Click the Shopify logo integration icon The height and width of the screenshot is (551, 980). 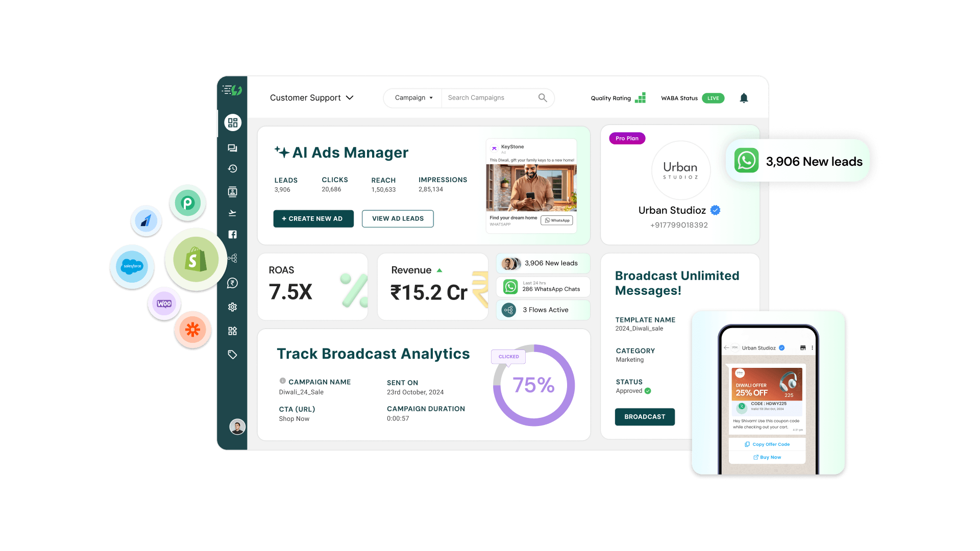click(193, 260)
